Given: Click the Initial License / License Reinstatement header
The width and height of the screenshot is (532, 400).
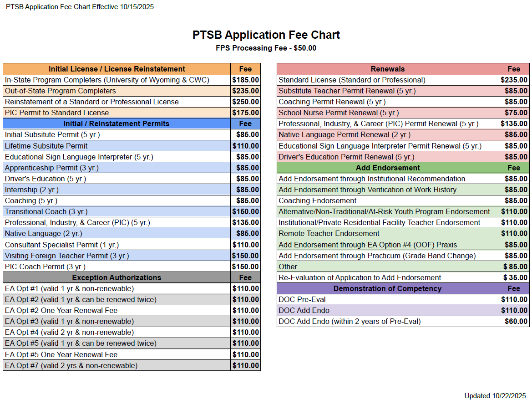Looking at the screenshot, I should pyautogui.click(x=117, y=69).
